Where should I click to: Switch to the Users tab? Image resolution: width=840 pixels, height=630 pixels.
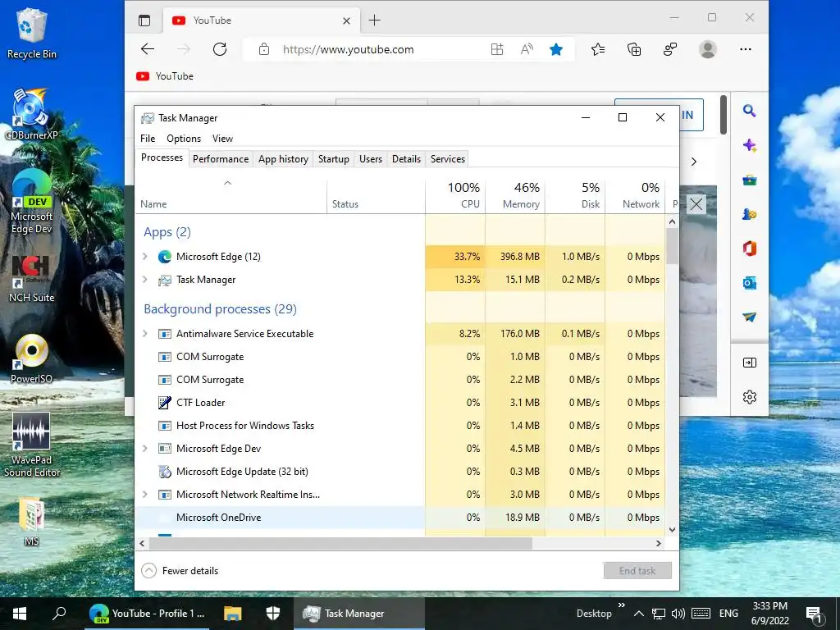371,159
